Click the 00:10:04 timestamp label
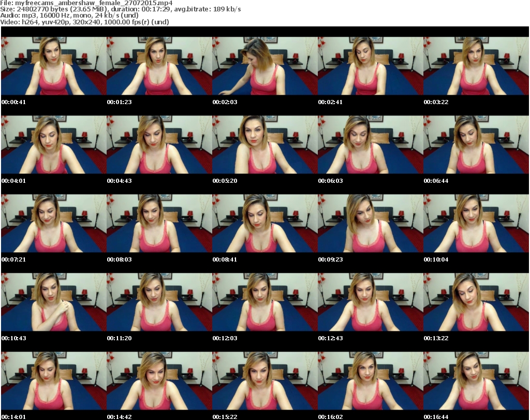This screenshot has width=530, height=420. click(x=436, y=259)
